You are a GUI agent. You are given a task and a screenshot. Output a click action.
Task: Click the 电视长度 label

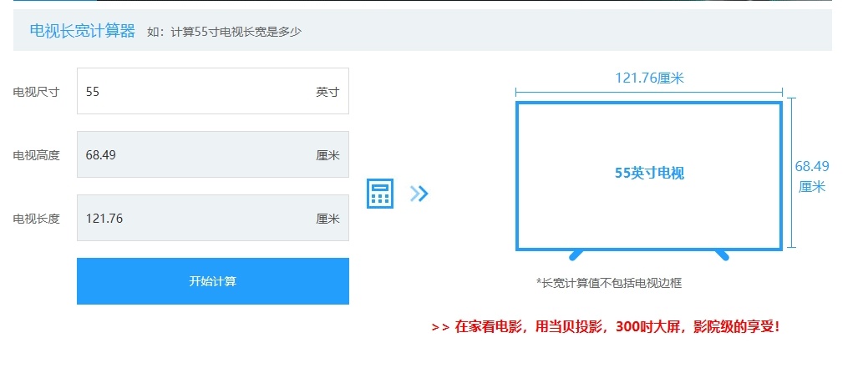tap(36, 219)
